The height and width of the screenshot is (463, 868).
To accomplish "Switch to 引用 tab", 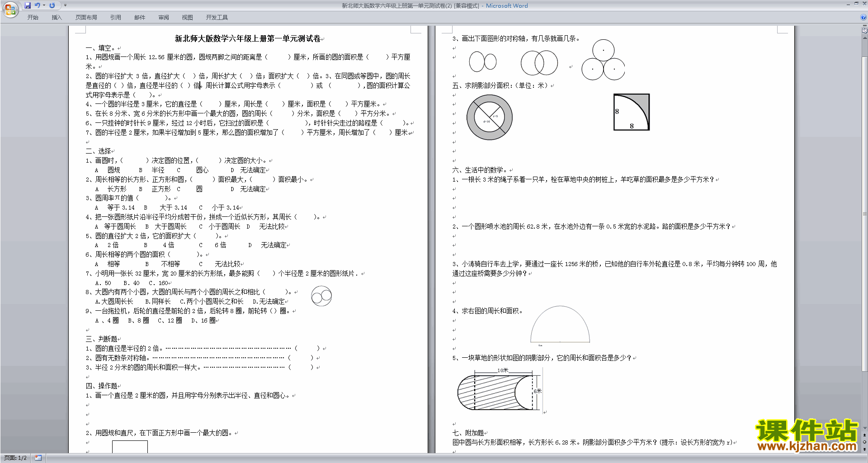I will point(115,18).
